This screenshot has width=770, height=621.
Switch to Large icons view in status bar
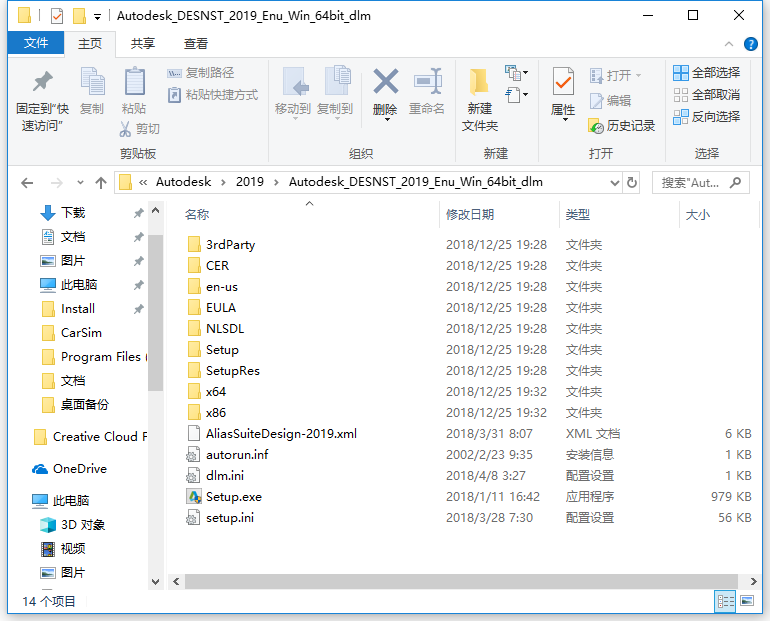[747, 601]
